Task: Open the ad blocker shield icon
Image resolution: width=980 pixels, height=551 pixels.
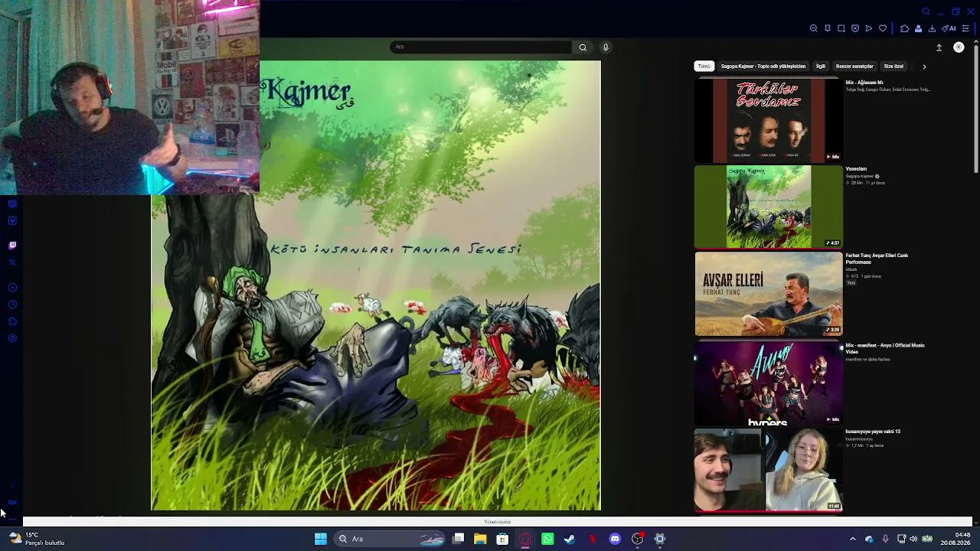Action: click(x=855, y=28)
